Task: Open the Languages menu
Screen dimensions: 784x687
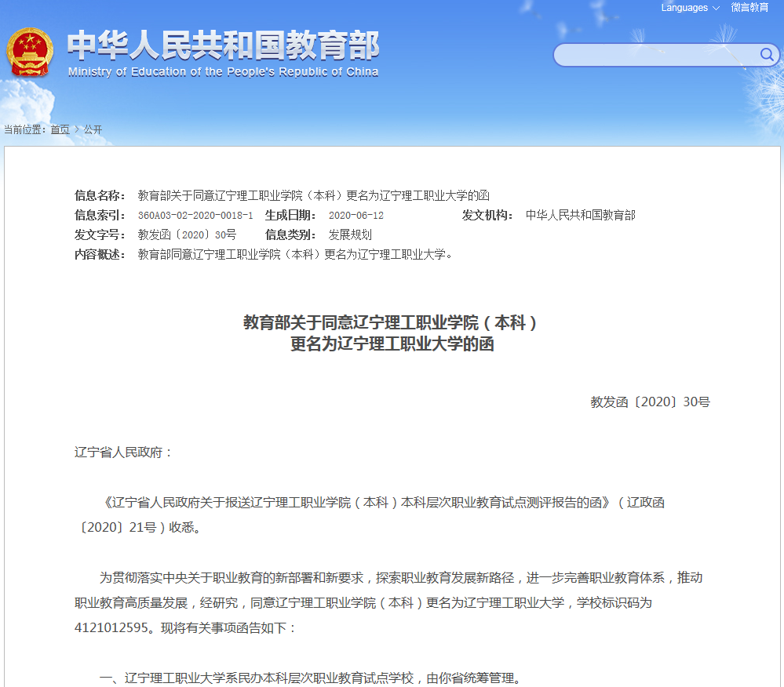Action: [684, 7]
